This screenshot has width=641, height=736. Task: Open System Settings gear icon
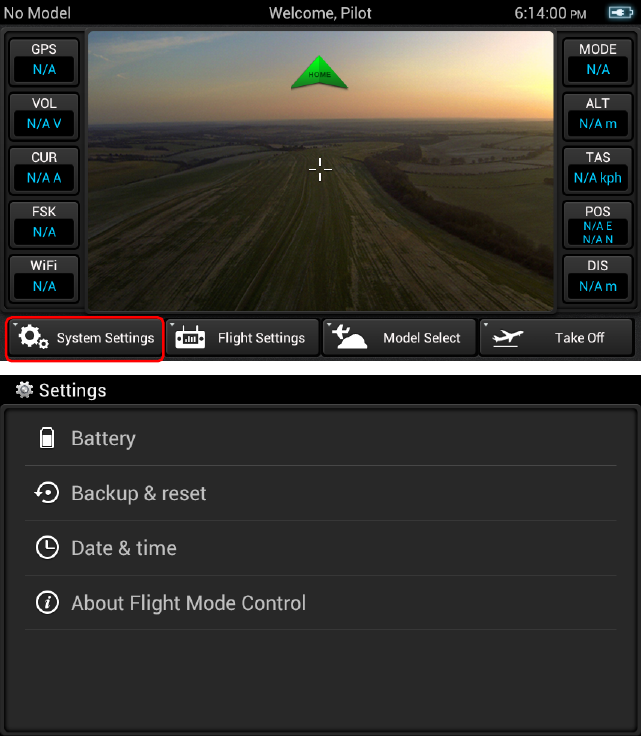click(34, 337)
